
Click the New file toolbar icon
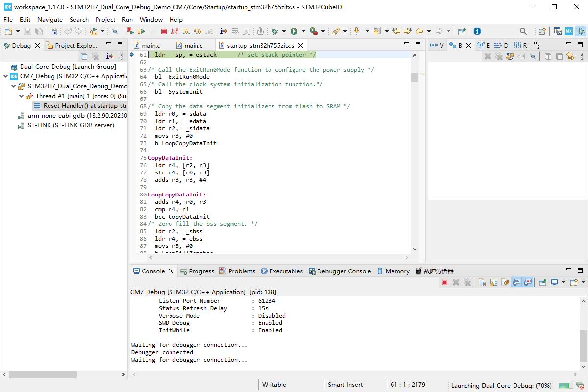tap(9, 31)
